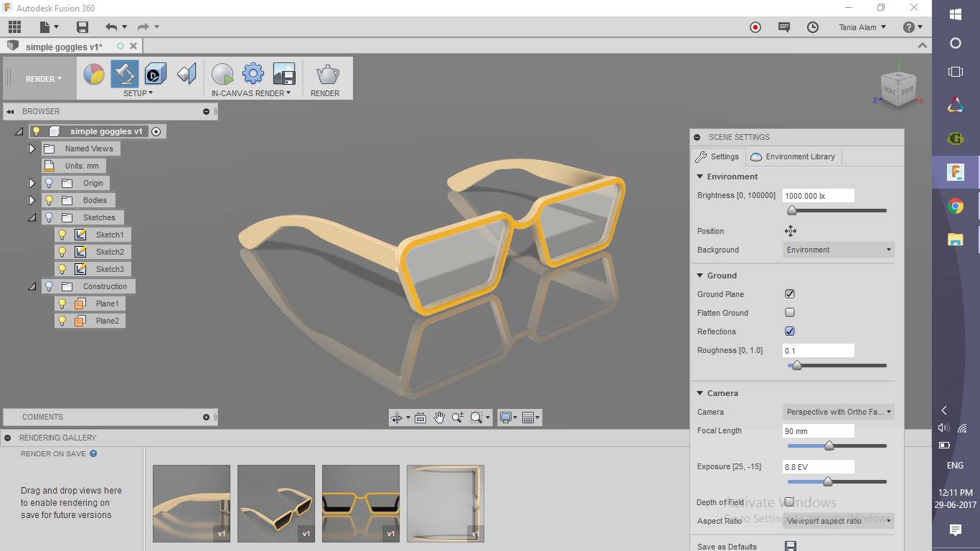
Task: Click the Position move icon
Action: point(791,231)
